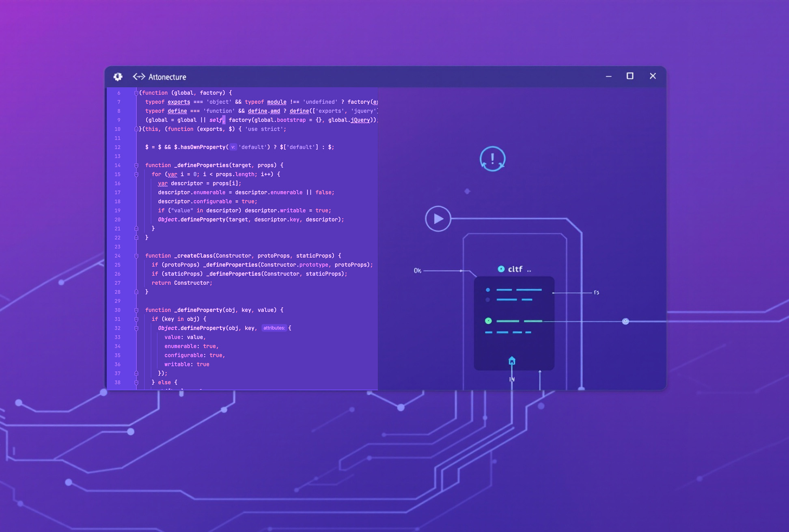
Task: Toggle code folding beside line 21
Action: coord(136,228)
